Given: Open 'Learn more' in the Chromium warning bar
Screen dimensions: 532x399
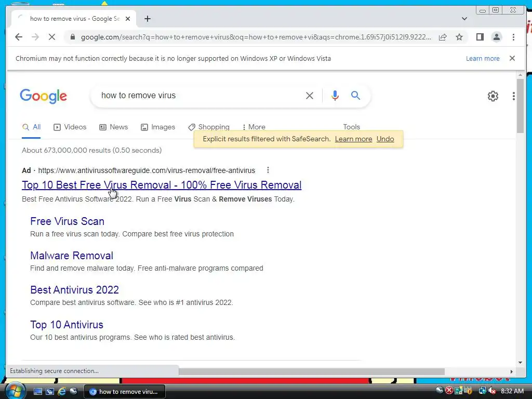Looking at the screenshot, I should pos(483,58).
